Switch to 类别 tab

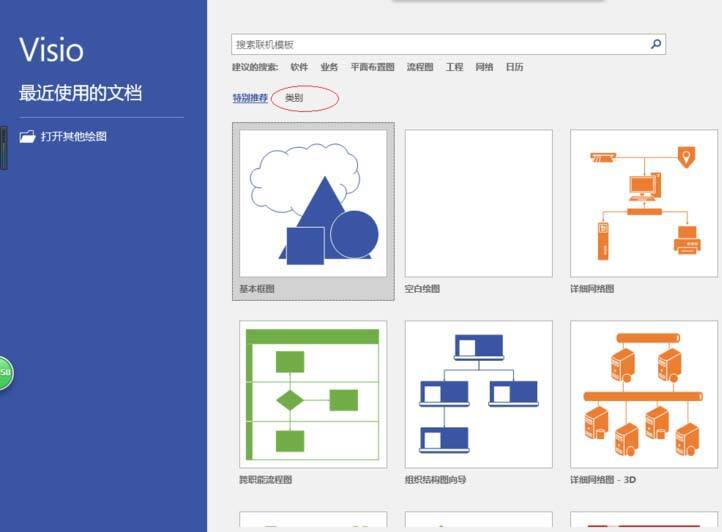coord(294,97)
